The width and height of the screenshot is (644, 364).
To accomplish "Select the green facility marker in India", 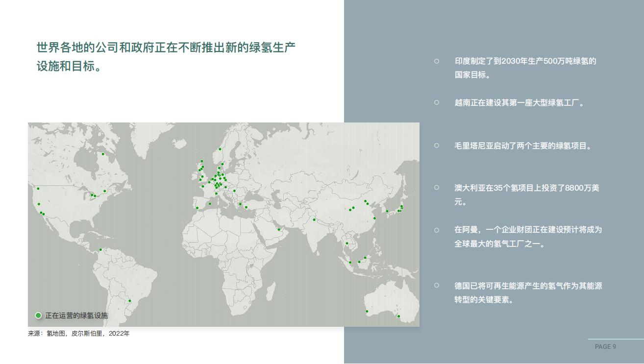I will 314,219.
